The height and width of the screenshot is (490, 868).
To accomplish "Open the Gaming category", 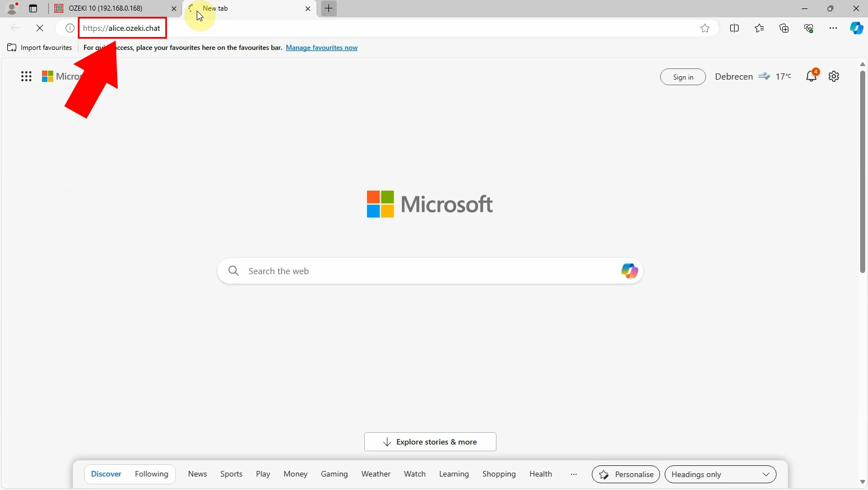I will [334, 474].
